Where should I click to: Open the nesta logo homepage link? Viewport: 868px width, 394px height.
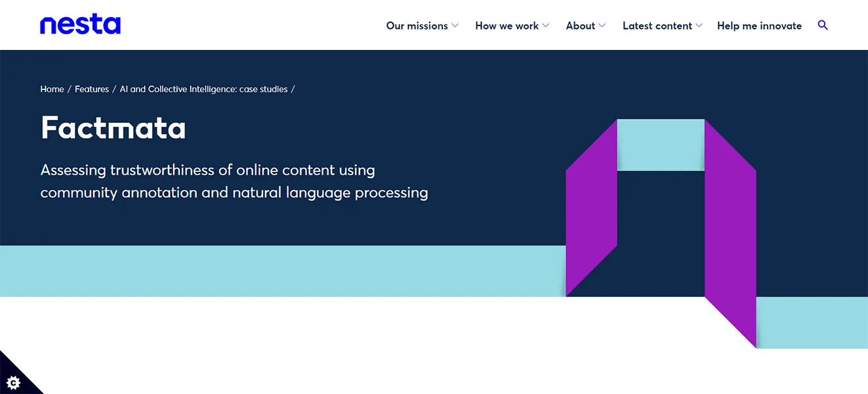coord(80,25)
